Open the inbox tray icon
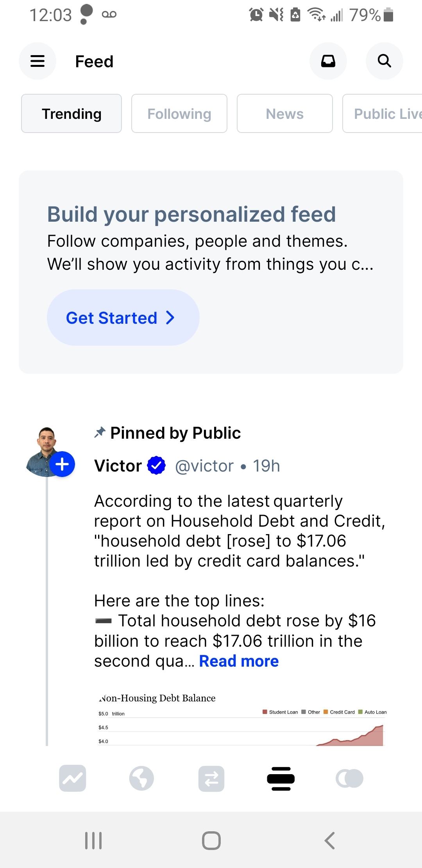Image resolution: width=422 pixels, height=868 pixels. 328,61
